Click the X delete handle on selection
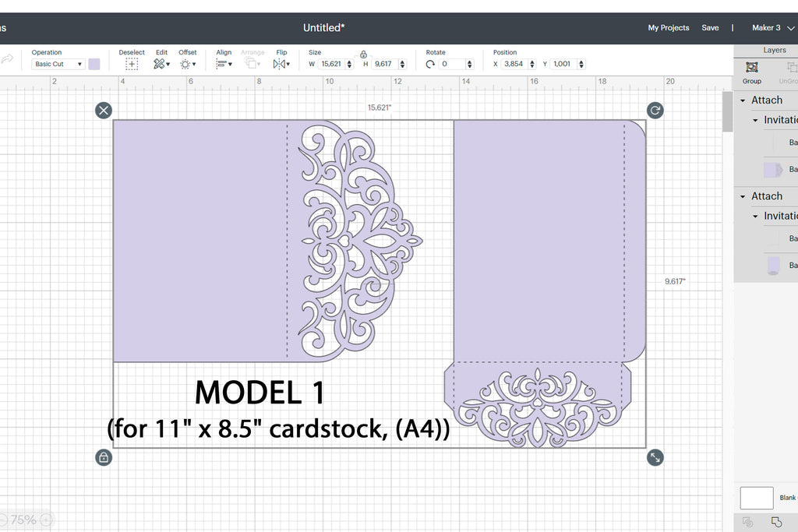The height and width of the screenshot is (532, 798). click(x=104, y=111)
